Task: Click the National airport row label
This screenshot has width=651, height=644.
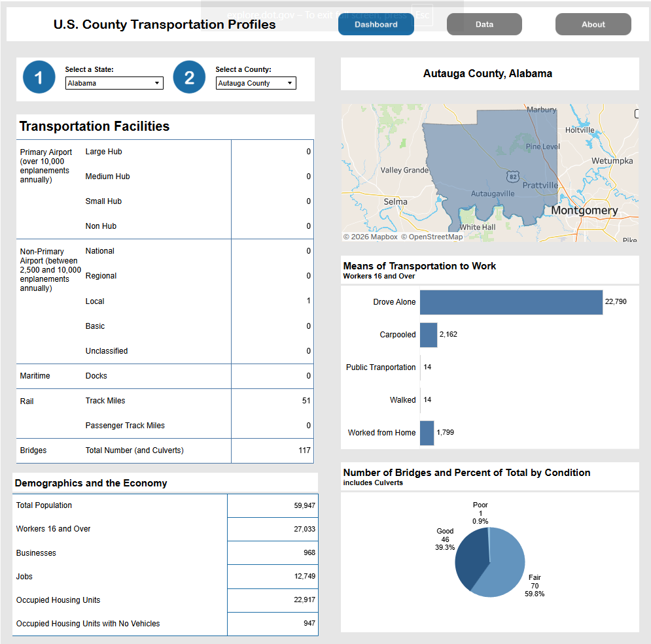Action: coord(99,251)
